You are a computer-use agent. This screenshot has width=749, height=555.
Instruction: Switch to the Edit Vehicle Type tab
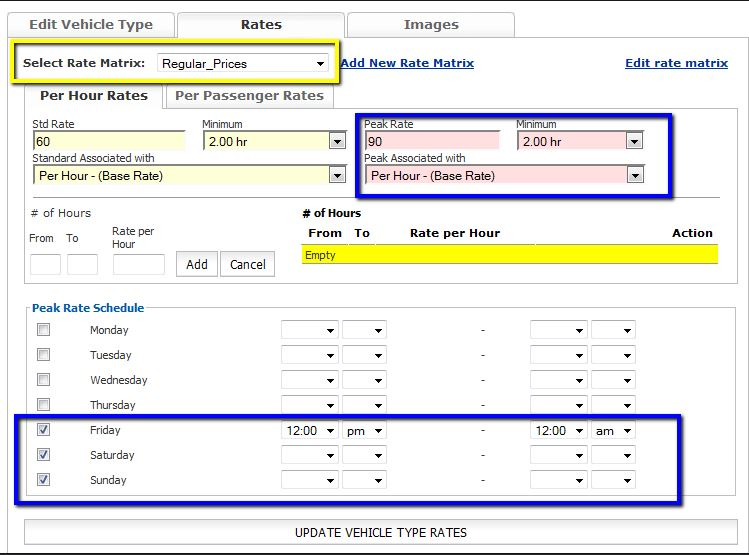pyautogui.click(x=91, y=24)
